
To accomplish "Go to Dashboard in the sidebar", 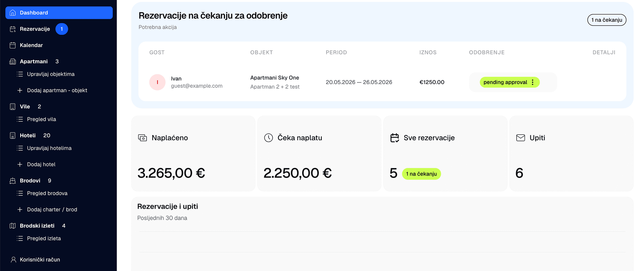I will tap(59, 13).
